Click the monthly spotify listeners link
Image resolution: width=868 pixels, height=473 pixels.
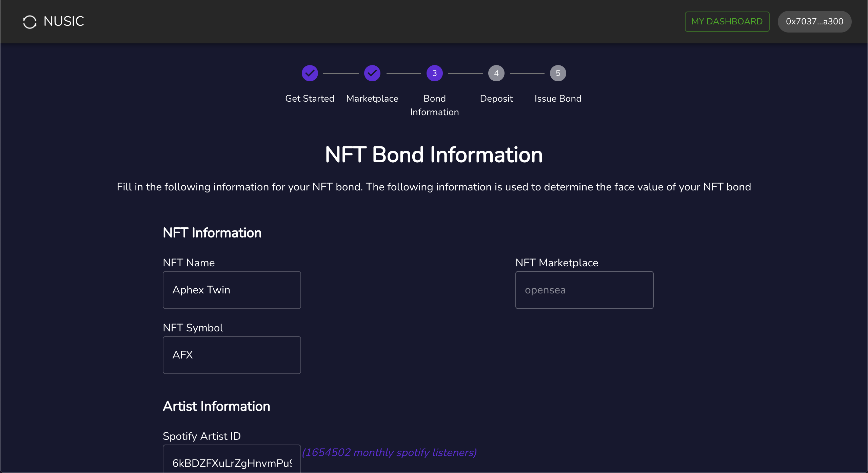pos(389,452)
